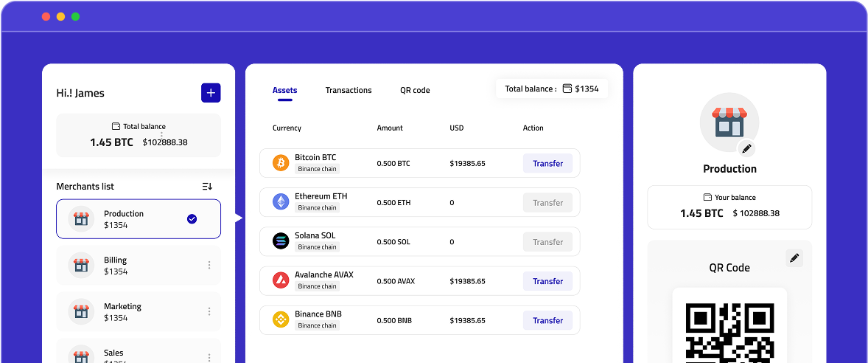This screenshot has width=868, height=363.
Task: Click the 0.500 BNB amount
Action: 394,321
